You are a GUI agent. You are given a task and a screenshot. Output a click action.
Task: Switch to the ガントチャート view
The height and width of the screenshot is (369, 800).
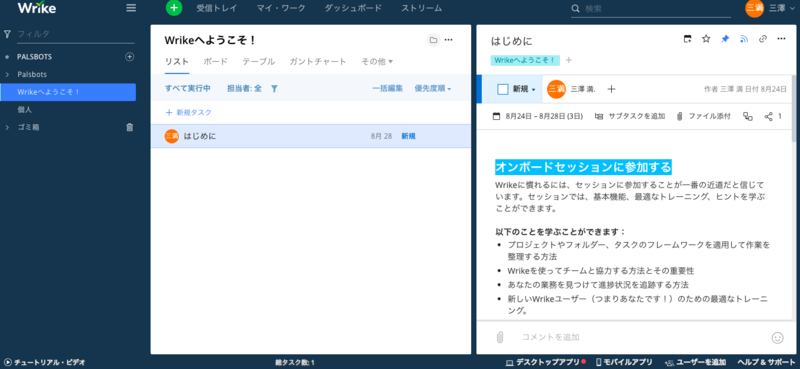tap(318, 62)
